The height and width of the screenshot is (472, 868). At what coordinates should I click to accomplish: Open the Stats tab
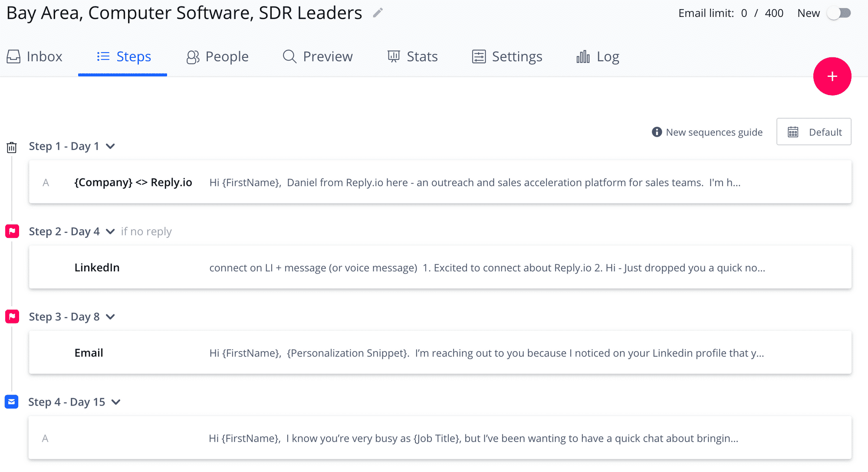tap(412, 56)
